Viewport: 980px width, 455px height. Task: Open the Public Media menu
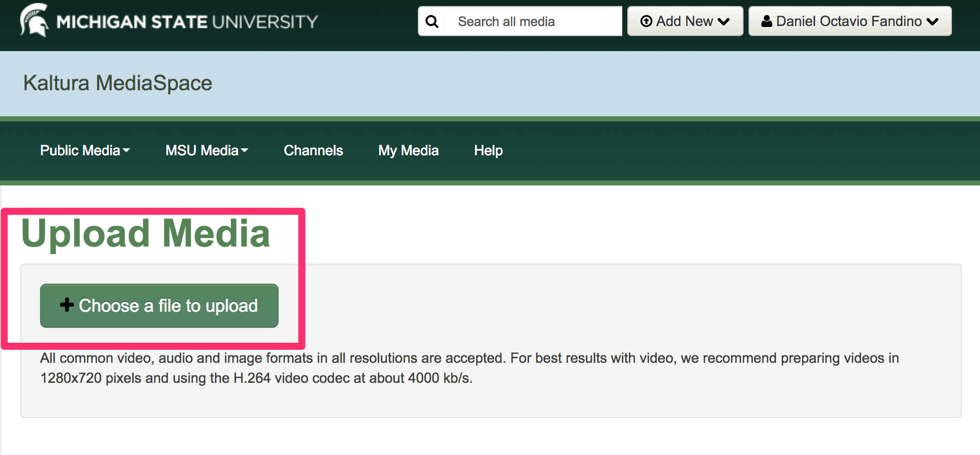(x=85, y=150)
